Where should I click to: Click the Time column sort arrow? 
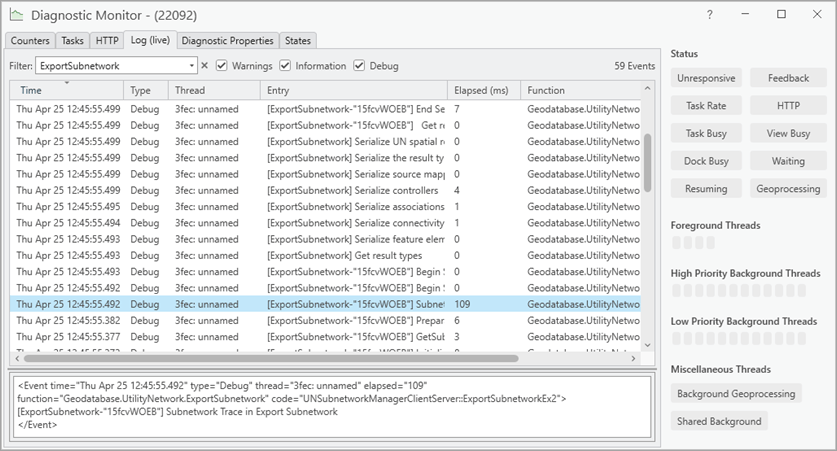[67, 83]
